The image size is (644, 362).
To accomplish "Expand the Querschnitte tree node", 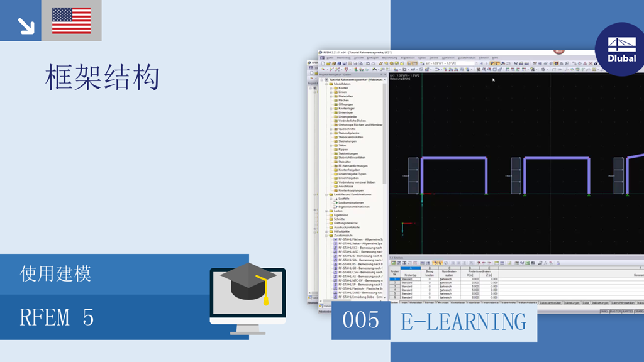I will (331, 129).
